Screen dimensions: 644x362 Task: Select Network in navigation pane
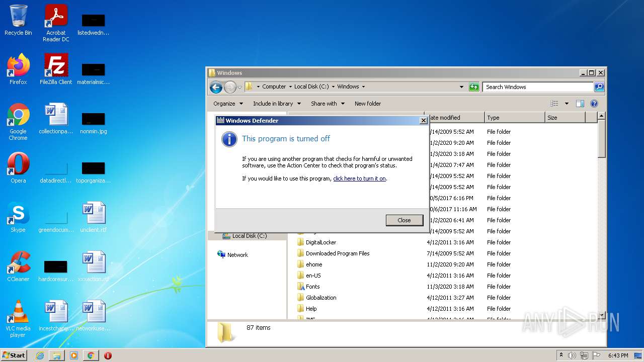coord(237,255)
